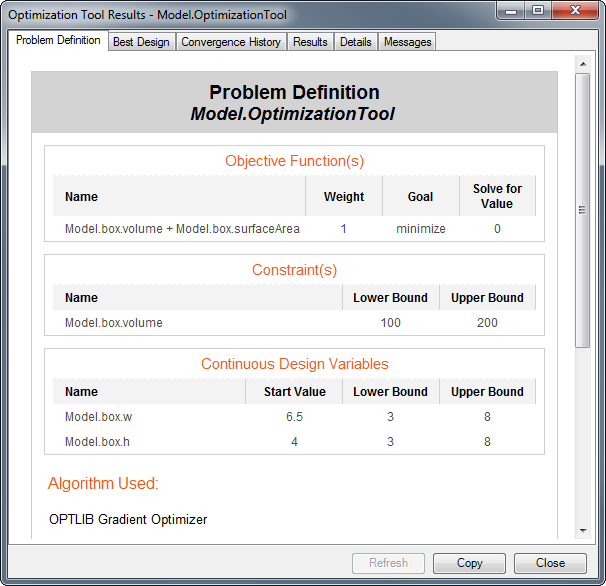The height and width of the screenshot is (586, 606).
Task: Click the Model.box.volume + Model.box.surfaceArea objective row
Action: pyautogui.click(x=182, y=229)
